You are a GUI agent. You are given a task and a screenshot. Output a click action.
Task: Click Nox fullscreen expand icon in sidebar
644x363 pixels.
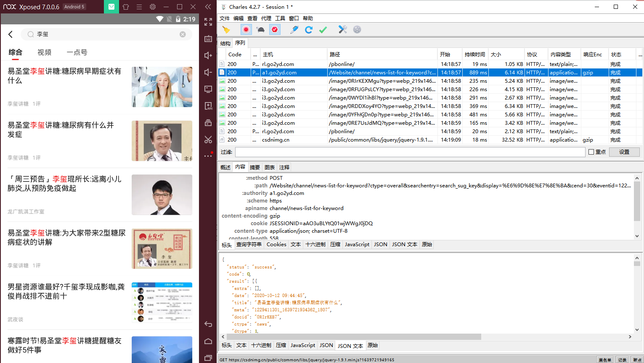208,22
